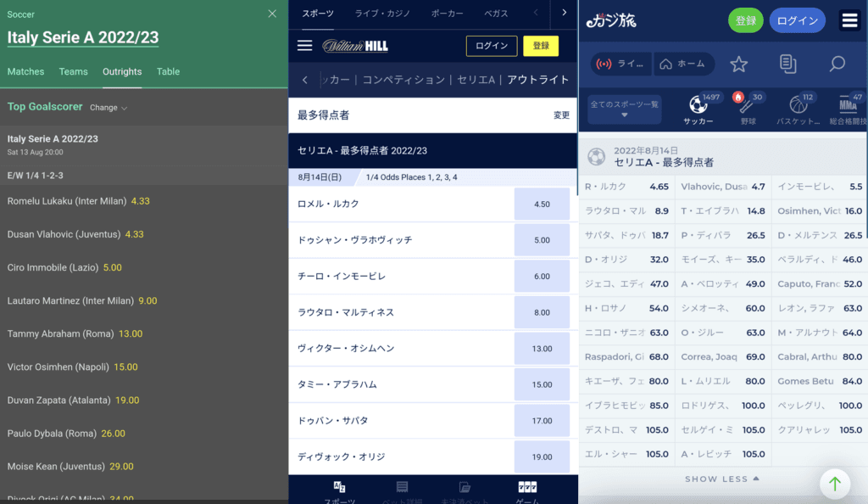This screenshot has width=868, height=504.
Task: Open the live ライ... broadcast button
Action: (621, 64)
